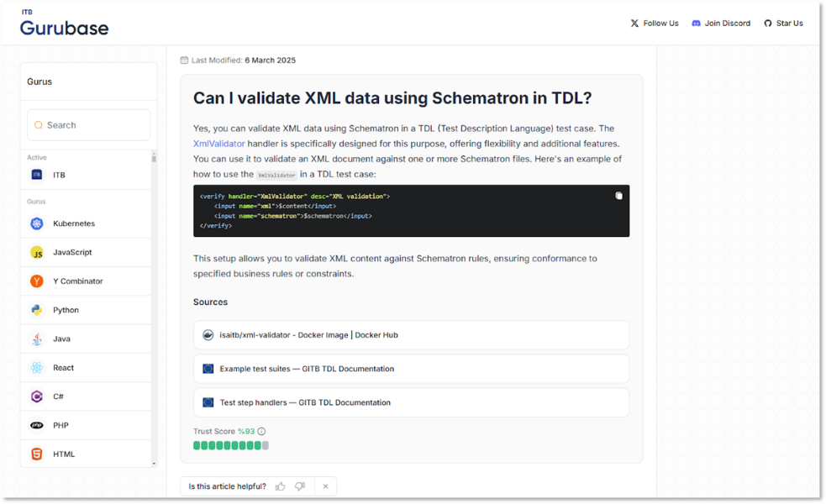This screenshot has width=826, height=504.
Task: Dismiss the article helpful prompt
Action: click(325, 486)
